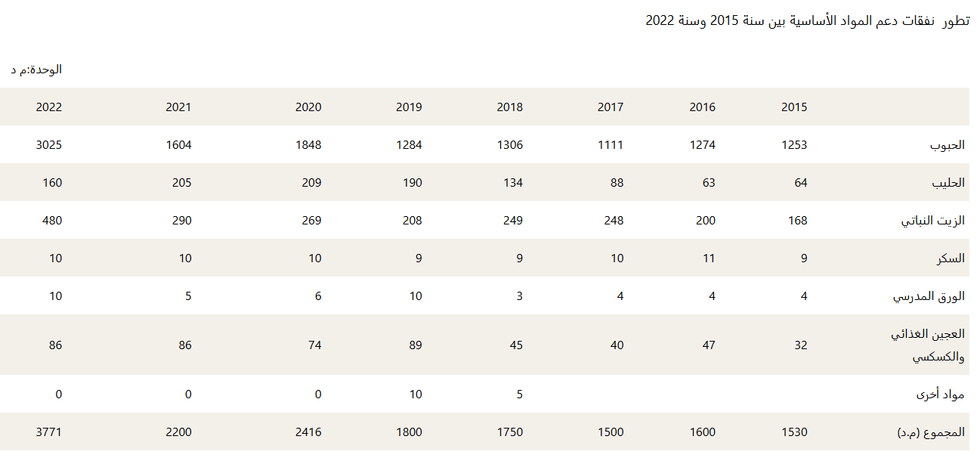Viewport: 980px width, 461px height.
Task: Click the "الحليب" row label
Action: pyautogui.click(x=948, y=183)
